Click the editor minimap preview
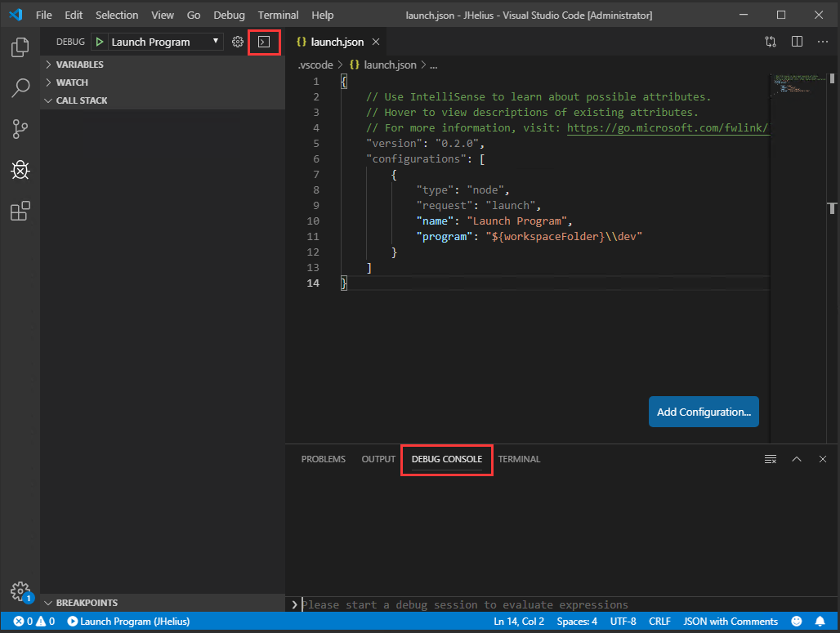 point(798,86)
